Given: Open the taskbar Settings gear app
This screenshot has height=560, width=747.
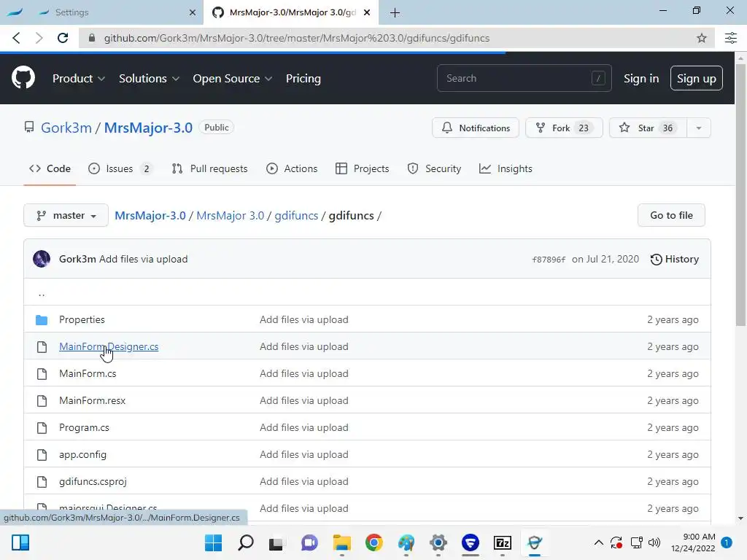Looking at the screenshot, I should (438, 542).
